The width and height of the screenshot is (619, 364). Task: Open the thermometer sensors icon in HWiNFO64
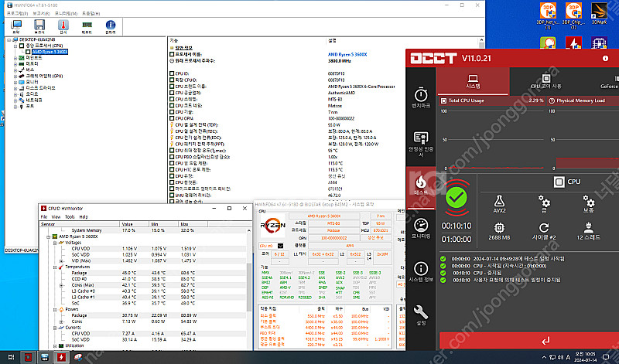[63, 26]
